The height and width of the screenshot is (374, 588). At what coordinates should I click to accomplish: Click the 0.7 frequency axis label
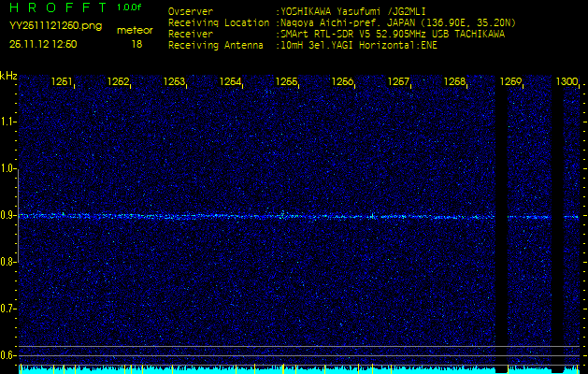point(8,309)
